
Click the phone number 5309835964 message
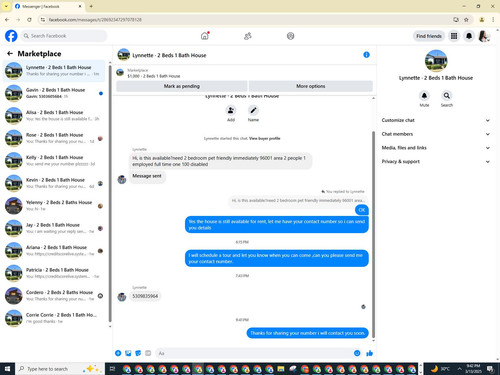click(x=145, y=296)
